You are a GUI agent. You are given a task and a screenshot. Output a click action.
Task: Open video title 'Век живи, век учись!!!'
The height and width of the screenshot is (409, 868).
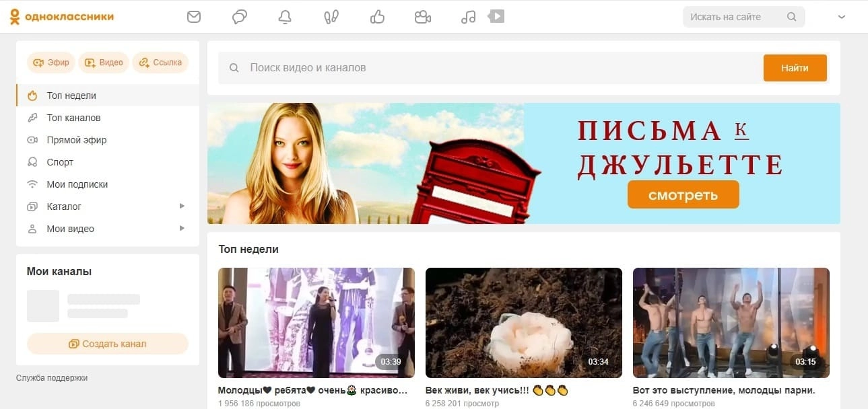498,390
